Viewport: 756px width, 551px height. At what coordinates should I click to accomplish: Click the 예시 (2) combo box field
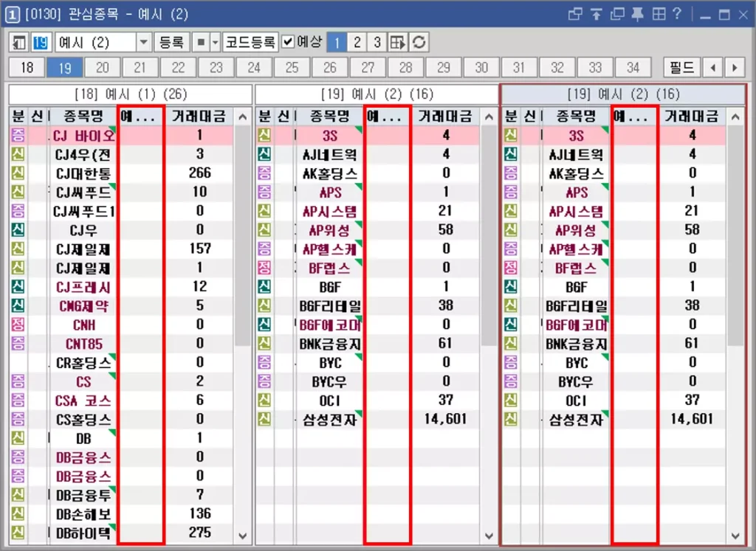96,42
